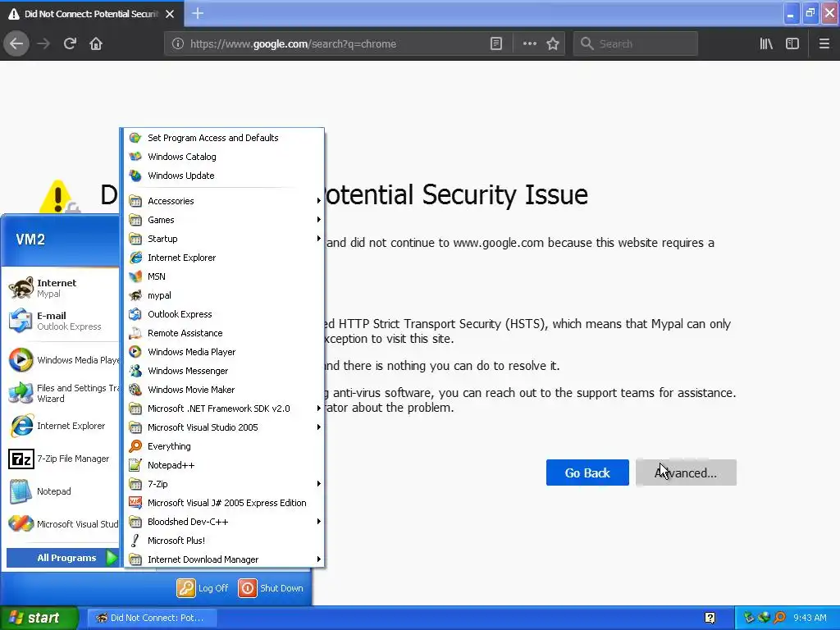Launch Everything search program
The height and width of the screenshot is (630, 840).
coord(224,446)
